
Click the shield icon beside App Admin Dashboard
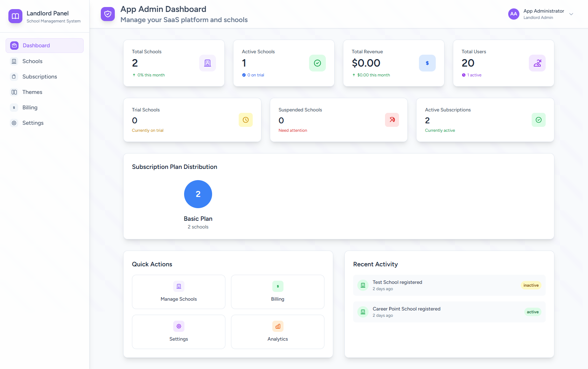pyautogui.click(x=108, y=14)
